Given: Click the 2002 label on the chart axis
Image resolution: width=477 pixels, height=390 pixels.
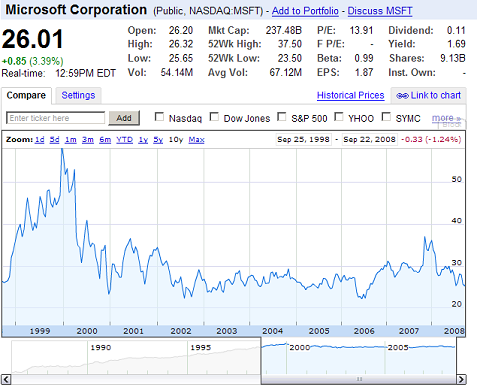Looking at the screenshot, I should click(x=181, y=331).
